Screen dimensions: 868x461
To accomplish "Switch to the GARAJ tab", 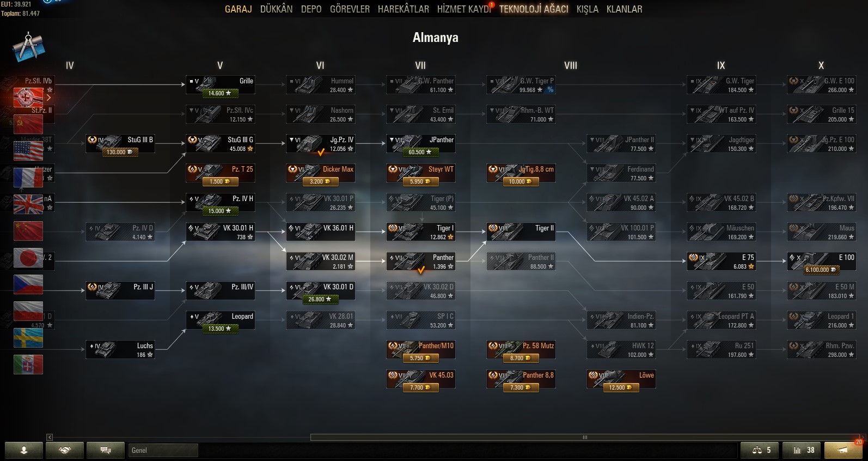I will pos(239,9).
